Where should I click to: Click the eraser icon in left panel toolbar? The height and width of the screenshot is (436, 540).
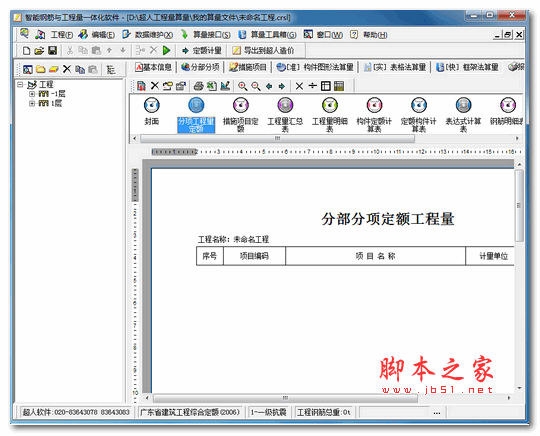tap(54, 69)
